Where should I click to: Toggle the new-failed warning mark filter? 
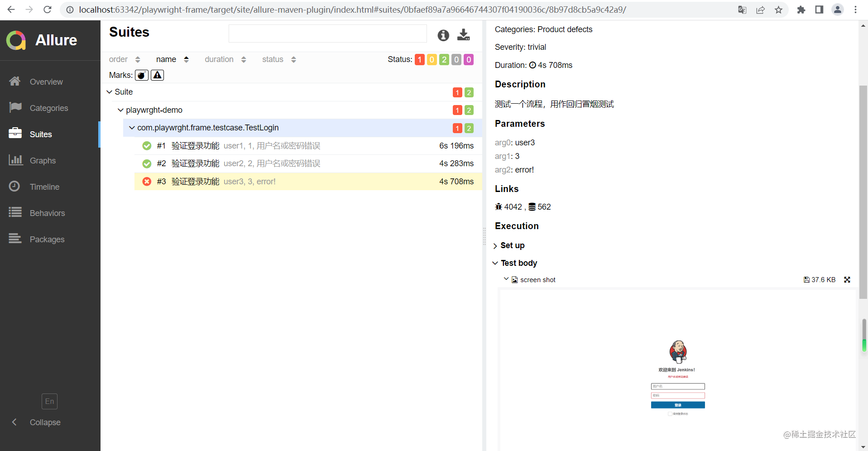point(157,75)
